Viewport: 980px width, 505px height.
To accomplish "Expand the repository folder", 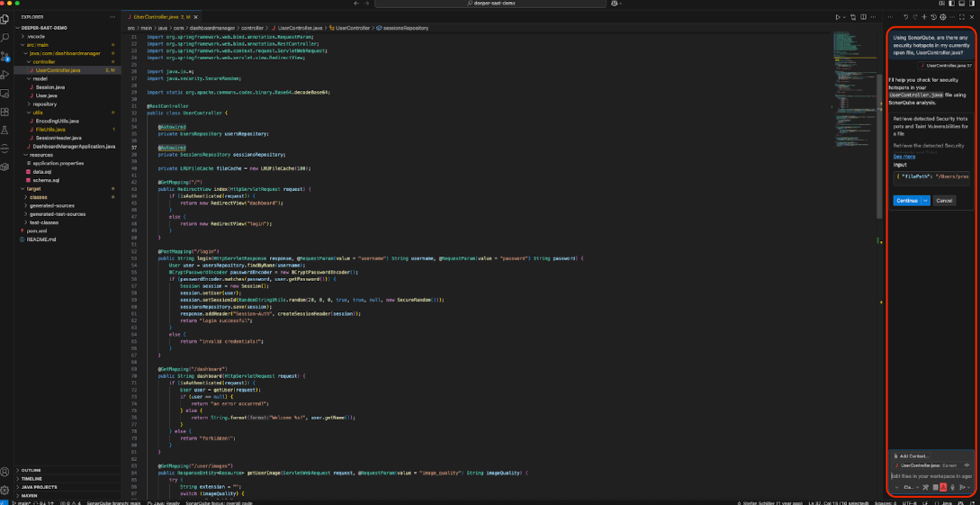I will click(44, 104).
